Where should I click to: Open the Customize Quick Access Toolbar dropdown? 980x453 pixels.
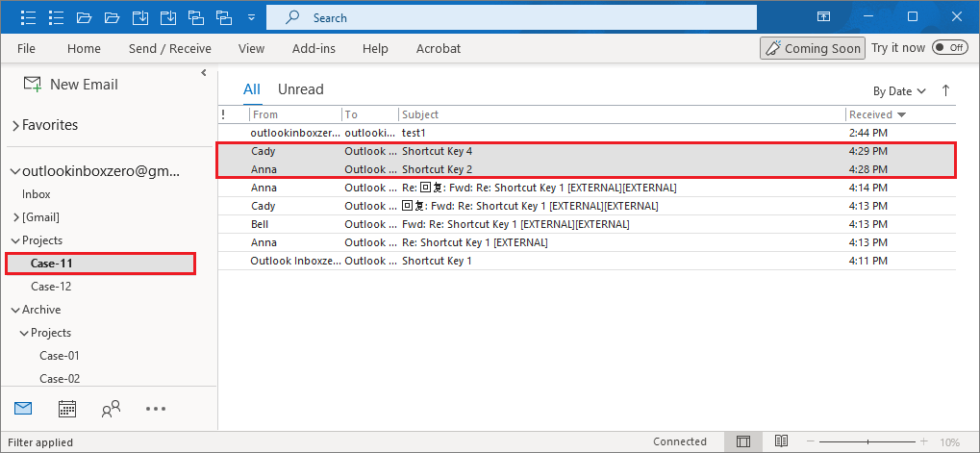click(251, 17)
